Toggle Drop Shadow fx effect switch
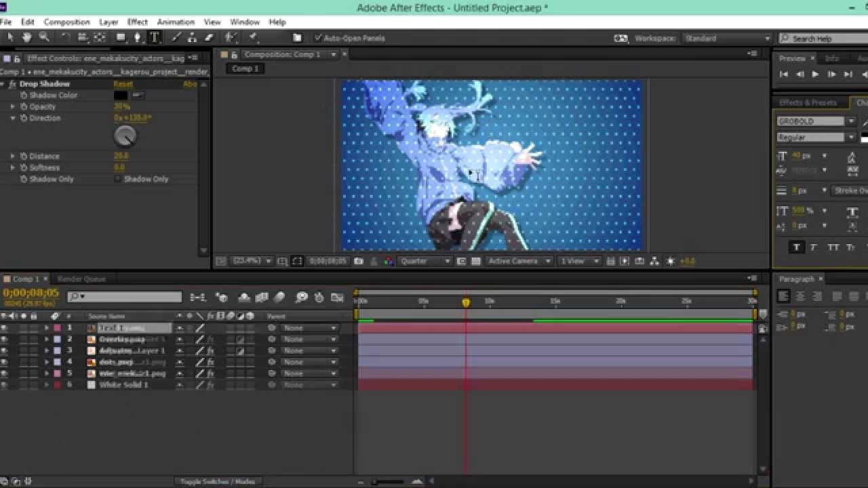 click(x=12, y=84)
